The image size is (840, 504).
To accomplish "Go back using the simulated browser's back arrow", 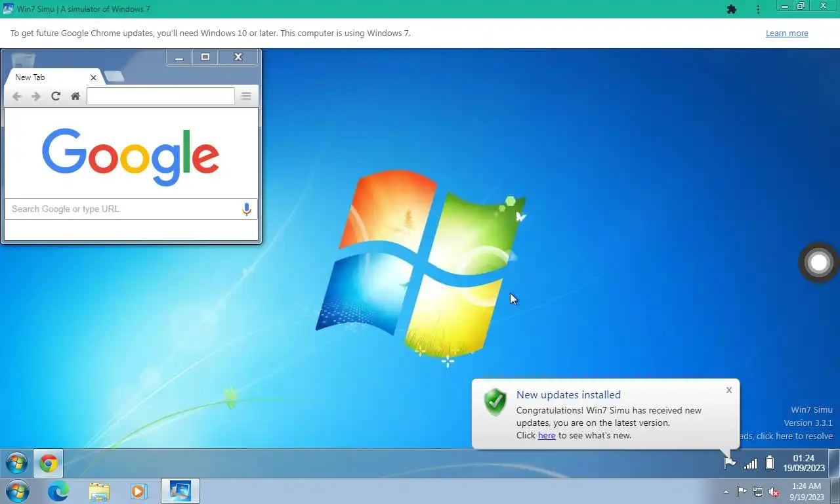I will pos(17,96).
